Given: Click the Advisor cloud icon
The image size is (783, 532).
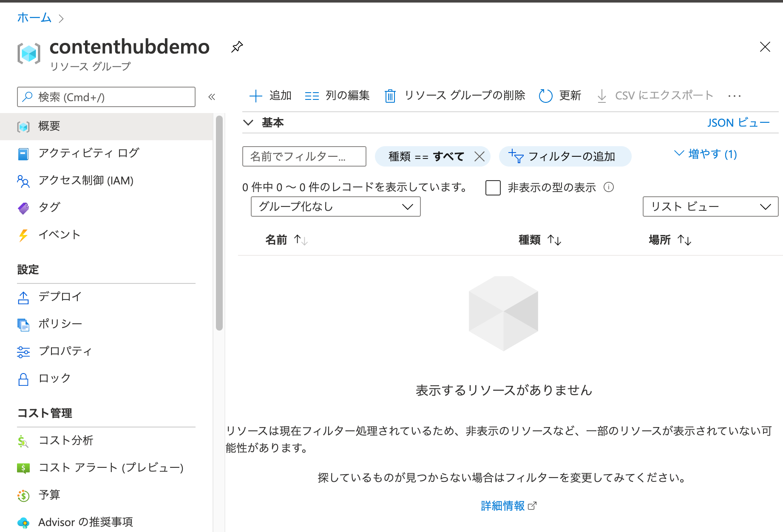Looking at the screenshot, I should click(x=23, y=523).
